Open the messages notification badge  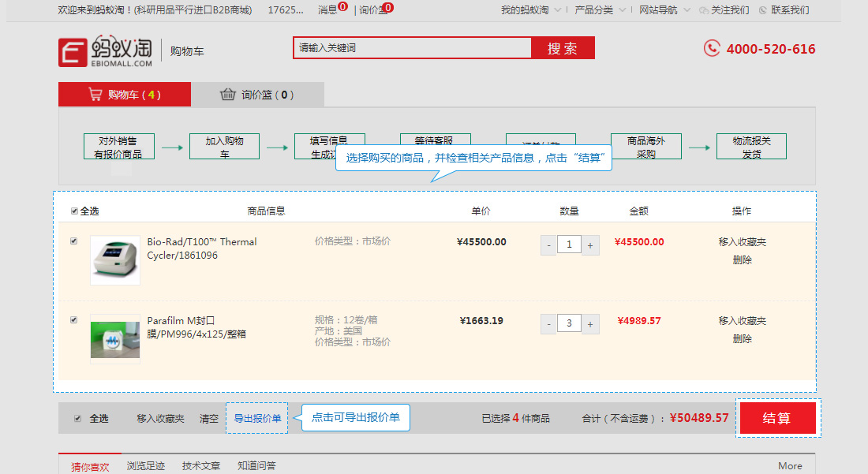coord(343,6)
